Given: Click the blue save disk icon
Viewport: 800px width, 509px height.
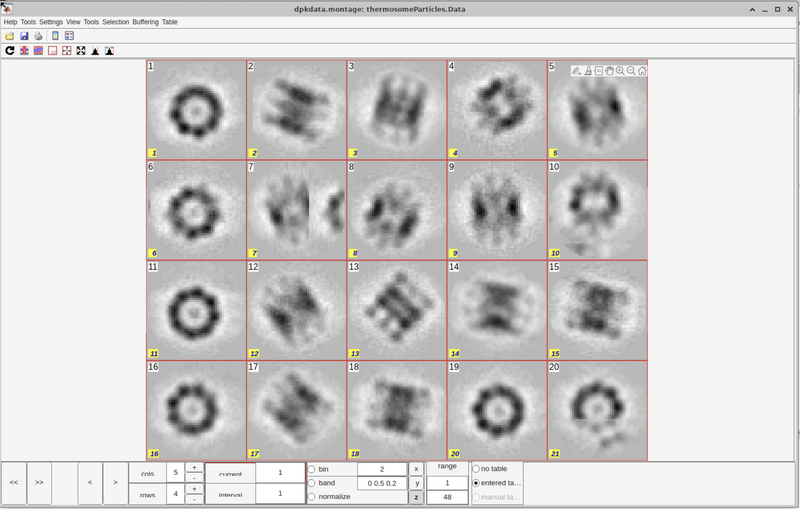Looking at the screenshot, I should pyautogui.click(x=24, y=36).
